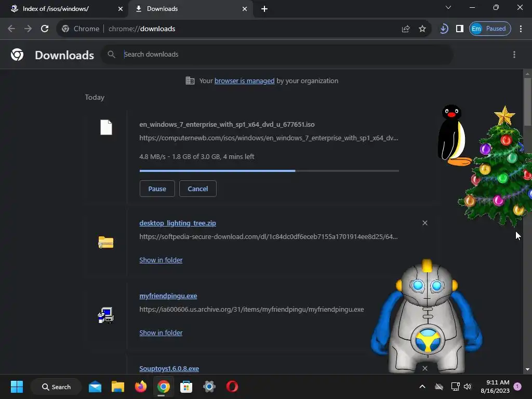The image size is (532, 399).
Task: Open the downloads bubble icon in toolbar
Action: tap(444, 29)
